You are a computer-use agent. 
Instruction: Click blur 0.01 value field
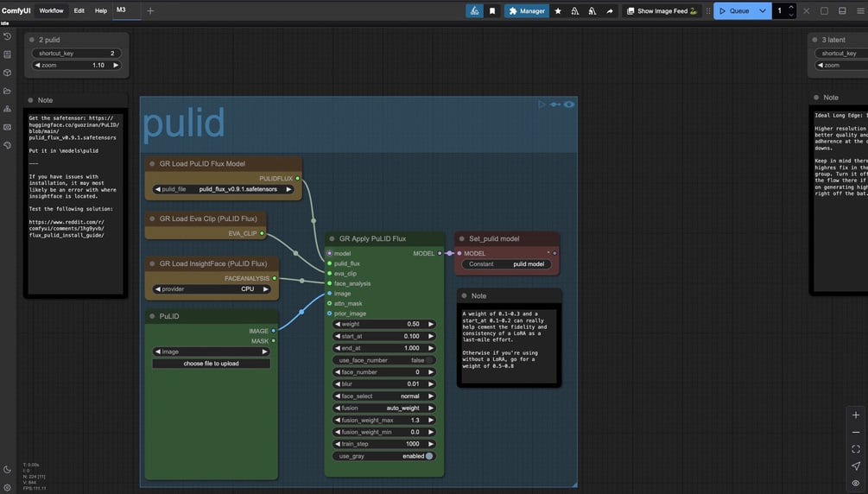(383, 383)
